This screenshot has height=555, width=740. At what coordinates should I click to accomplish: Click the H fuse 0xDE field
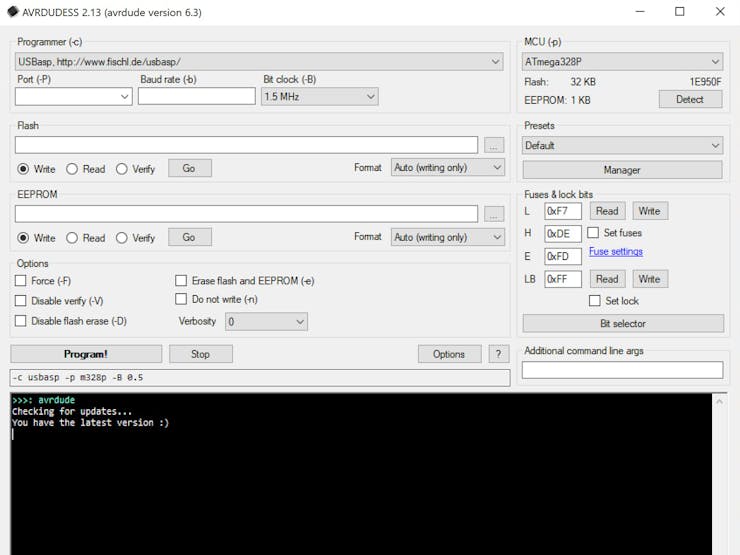(563, 234)
